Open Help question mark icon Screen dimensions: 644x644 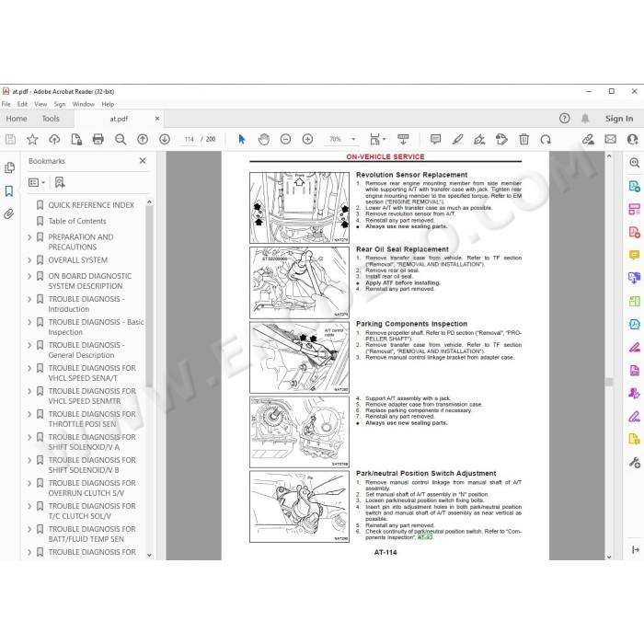pos(565,119)
